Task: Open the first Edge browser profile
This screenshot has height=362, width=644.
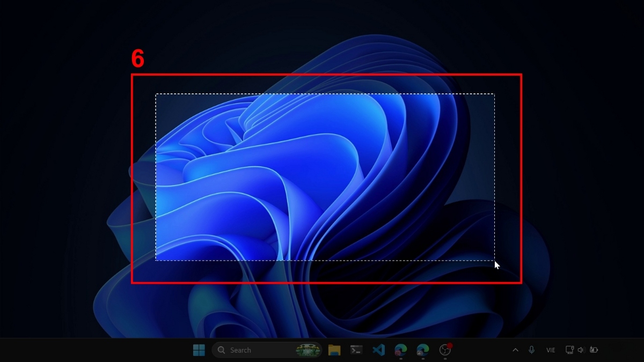Action: click(400, 350)
